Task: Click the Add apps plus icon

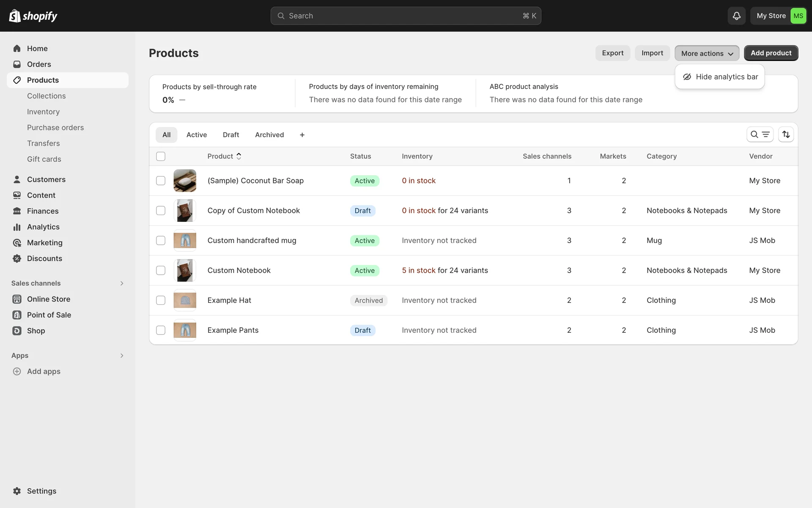Action: [17, 371]
